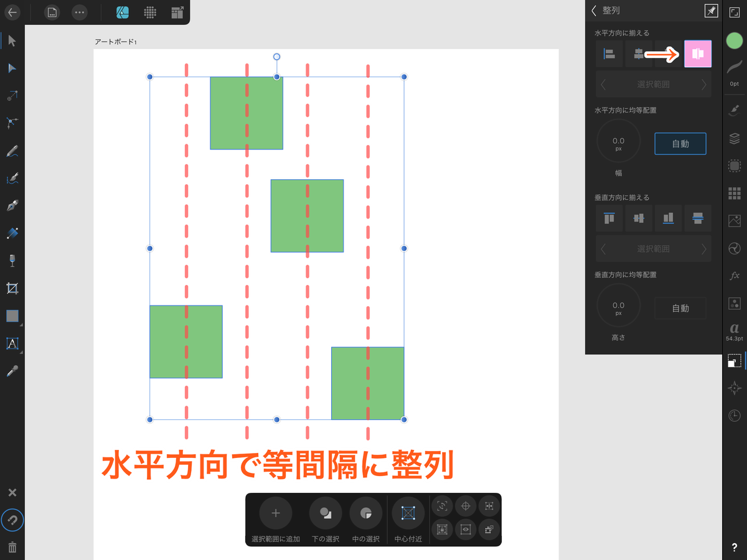The image size is (747, 560).
Task: Toggle 中の選択 option
Action: pos(366,513)
